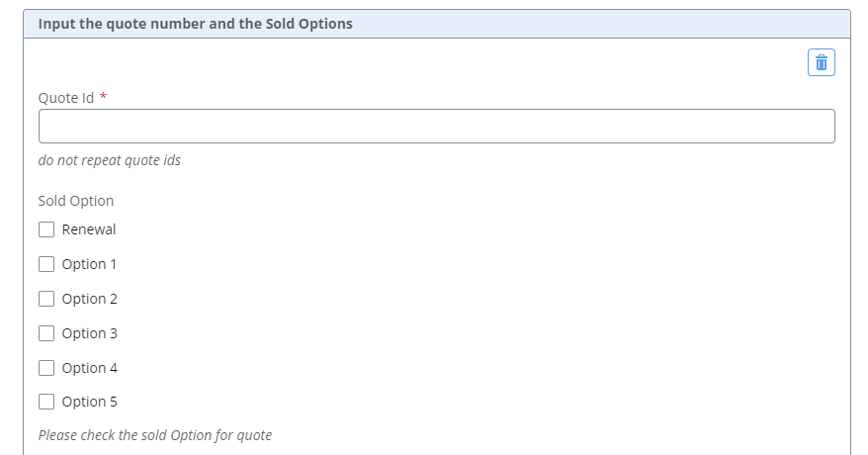Delete this quote entry with trash icon
This screenshot has width=868, height=455.
click(x=821, y=62)
